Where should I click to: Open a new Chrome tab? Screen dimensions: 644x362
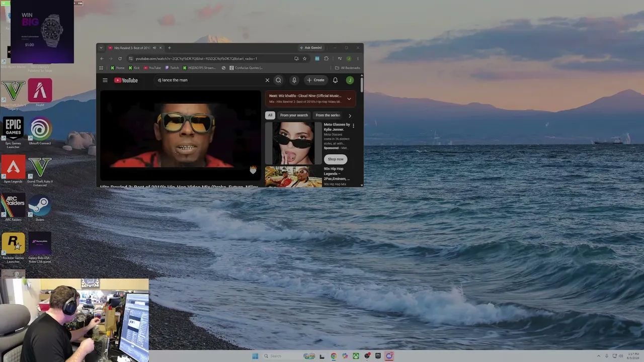(169, 48)
